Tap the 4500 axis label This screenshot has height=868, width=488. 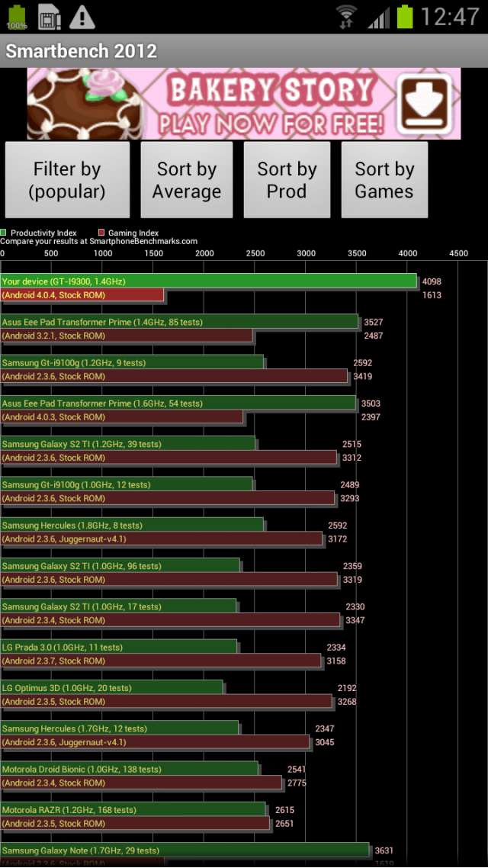458,253
